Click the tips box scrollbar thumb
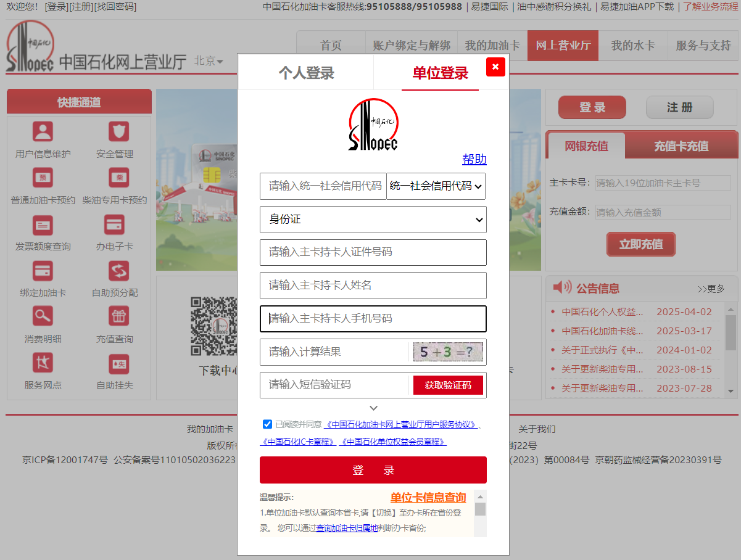Image resolution: width=741 pixels, height=560 pixels. 480,509
